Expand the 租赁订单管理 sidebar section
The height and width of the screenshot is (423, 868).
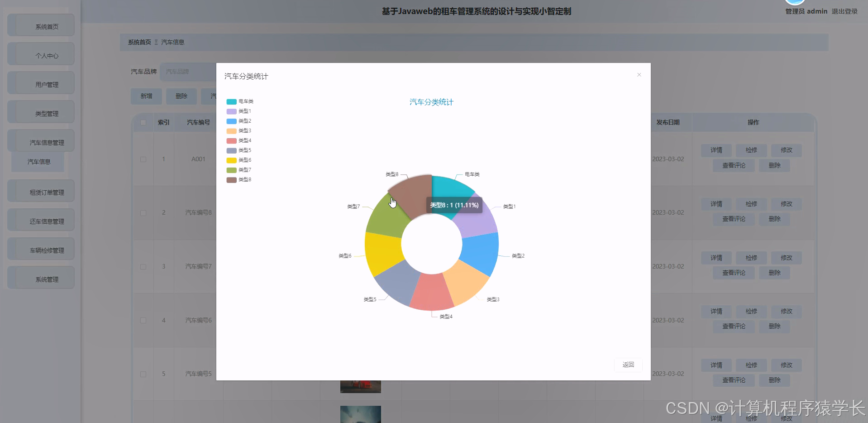[x=40, y=191]
